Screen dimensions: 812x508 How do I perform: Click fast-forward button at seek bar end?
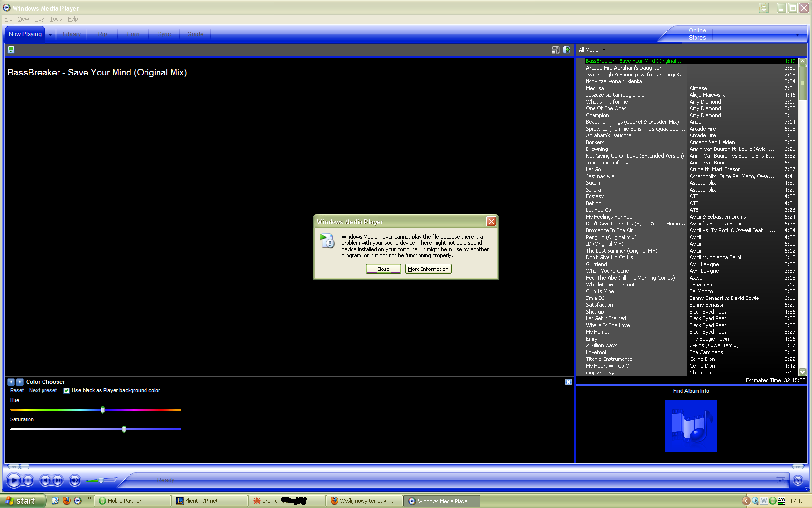(x=797, y=467)
